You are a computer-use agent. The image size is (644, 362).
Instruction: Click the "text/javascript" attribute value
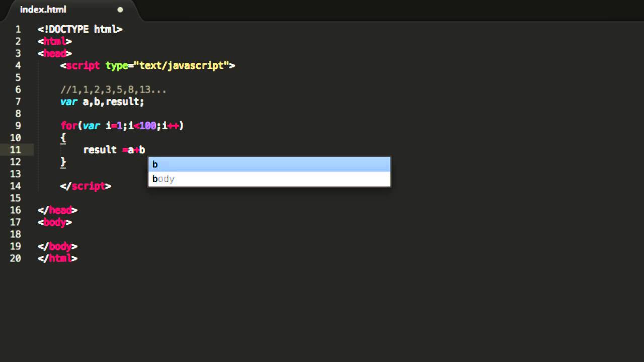(x=181, y=65)
